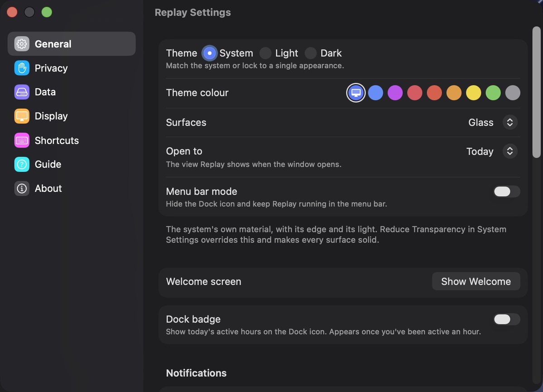Click the Show Welcome button
The width and height of the screenshot is (543, 392).
(x=476, y=282)
